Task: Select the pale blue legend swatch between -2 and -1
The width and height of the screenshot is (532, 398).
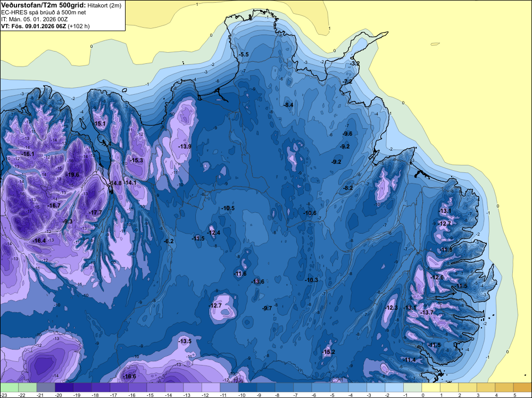Action: 394,387
